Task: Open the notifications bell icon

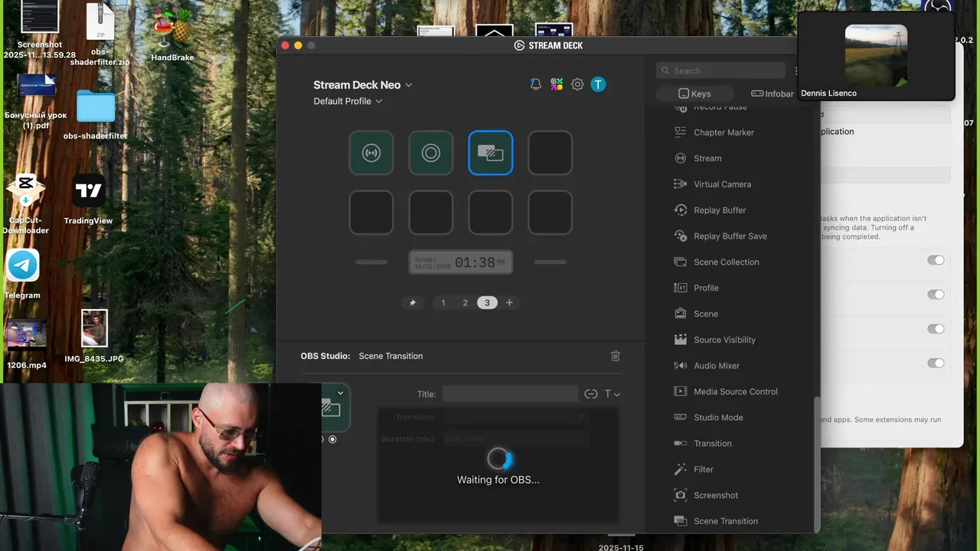Action: pyautogui.click(x=535, y=84)
